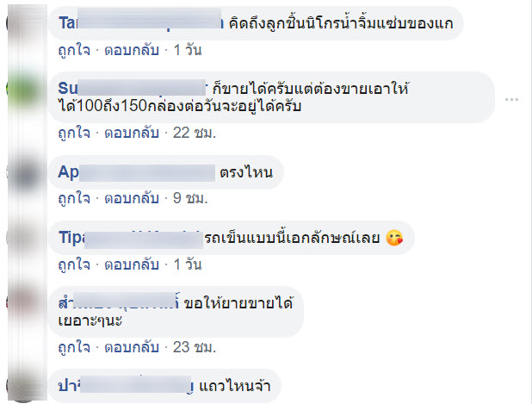Like the ขอให้ยายขายได้เยอะๆนะ comment
Image resolution: width=532 pixels, height=404 pixels.
(x=74, y=347)
